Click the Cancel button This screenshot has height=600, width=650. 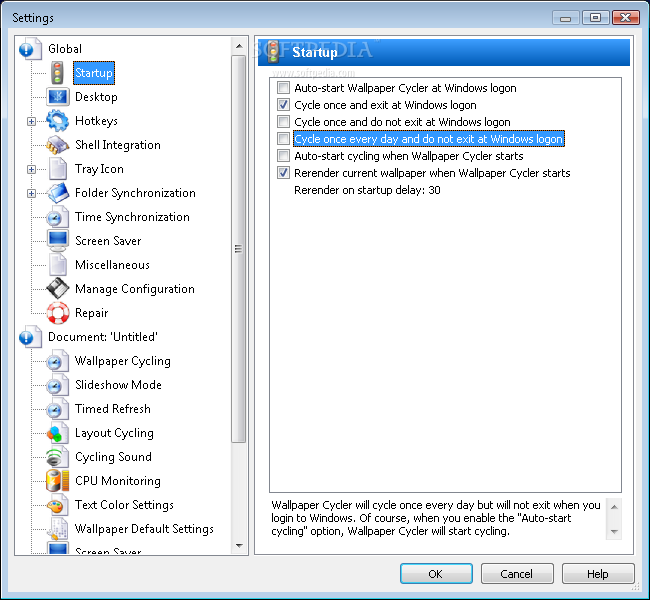(x=517, y=574)
